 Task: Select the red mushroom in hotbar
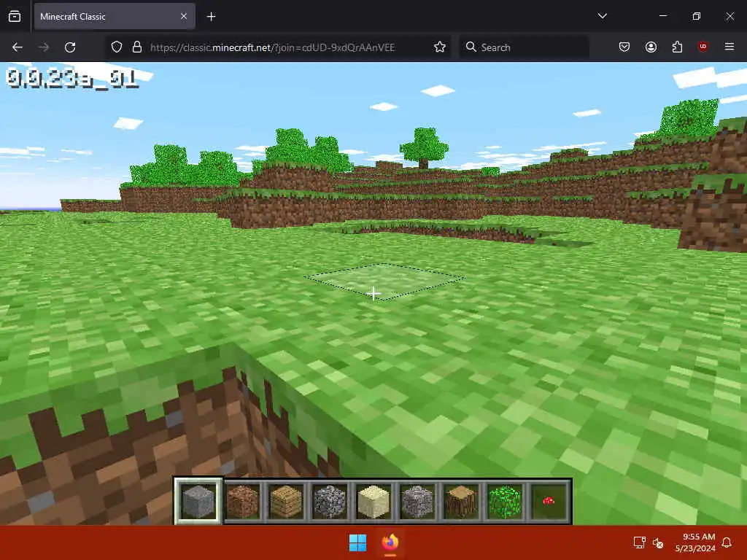(x=549, y=501)
